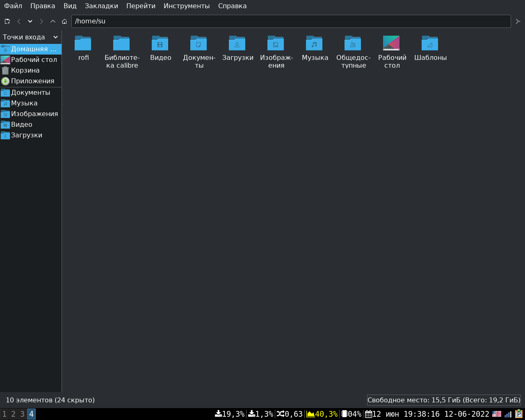The height and width of the screenshot is (420, 525).
Task: Switch to workspace 4
Action: click(31, 414)
